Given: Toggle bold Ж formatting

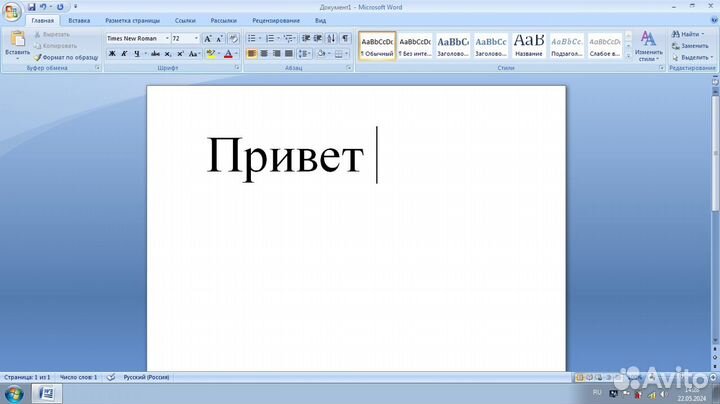Looking at the screenshot, I should (112, 54).
